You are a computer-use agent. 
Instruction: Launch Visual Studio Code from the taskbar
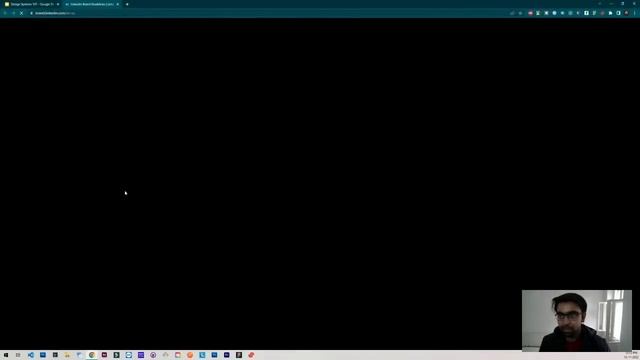pyautogui.click(x=31, y=355)
